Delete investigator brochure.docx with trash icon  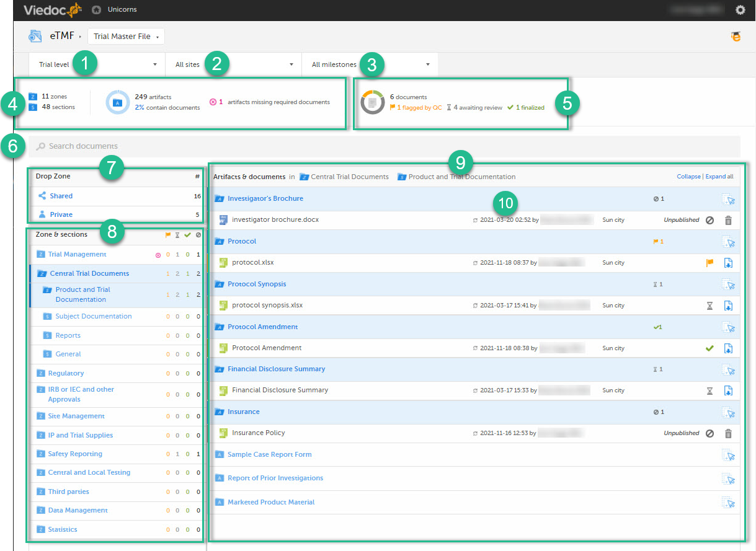tap(728, 220)
